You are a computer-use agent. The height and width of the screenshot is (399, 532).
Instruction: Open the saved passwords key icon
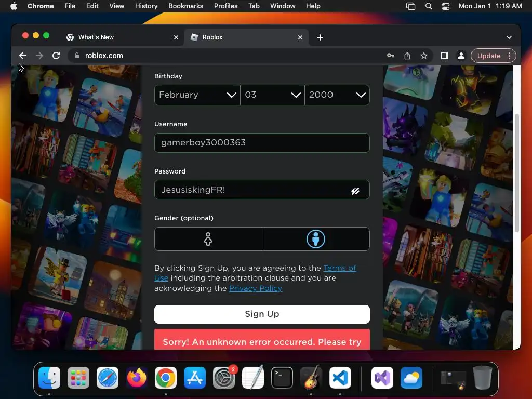coord(391,56)
